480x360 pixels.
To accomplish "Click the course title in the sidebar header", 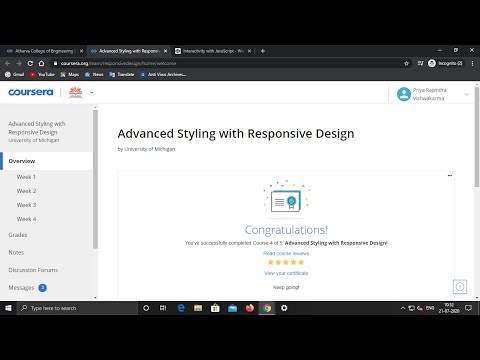I will tap(37, 128).
